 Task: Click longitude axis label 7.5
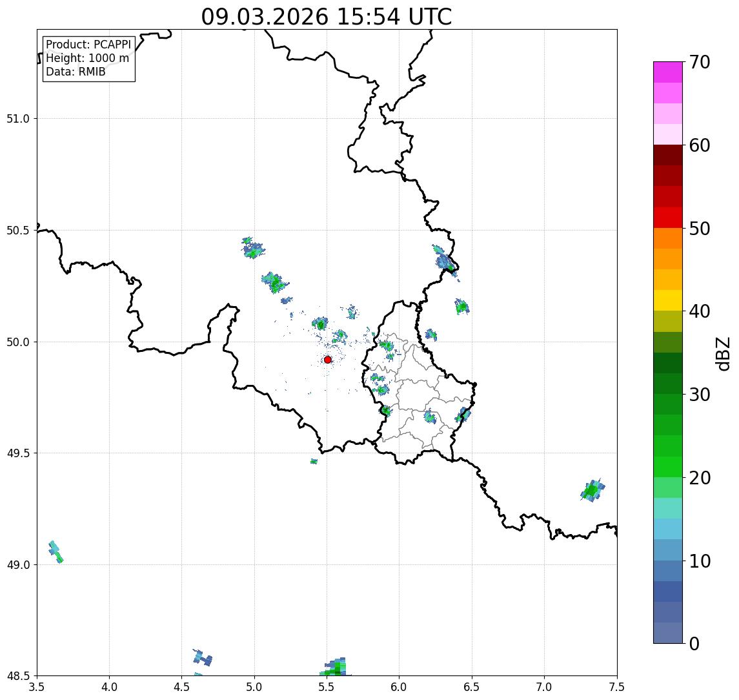point(617,687)
